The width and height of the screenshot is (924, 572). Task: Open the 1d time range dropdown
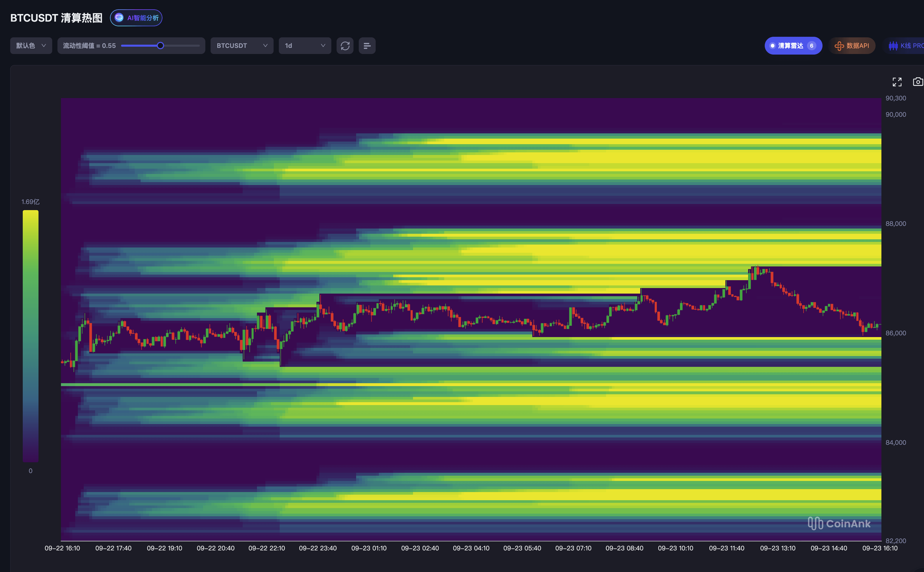pos(305,46)
